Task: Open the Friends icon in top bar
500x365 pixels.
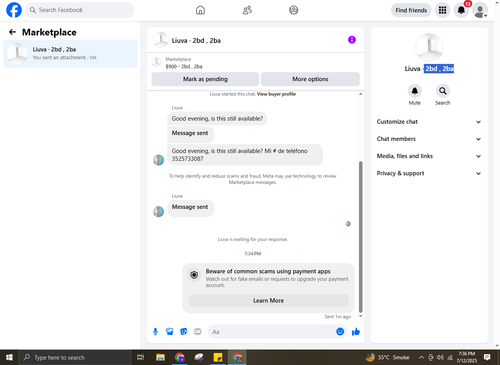Action: click(247, 10)
